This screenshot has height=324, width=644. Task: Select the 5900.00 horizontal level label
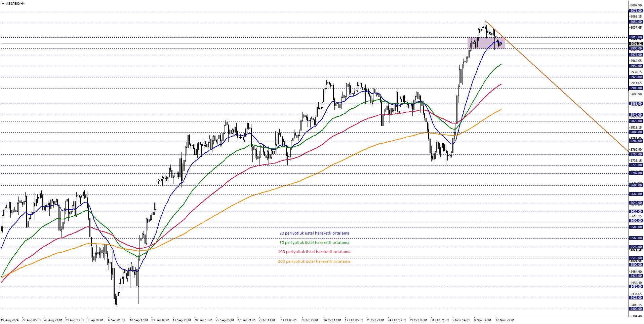point(636,88)
